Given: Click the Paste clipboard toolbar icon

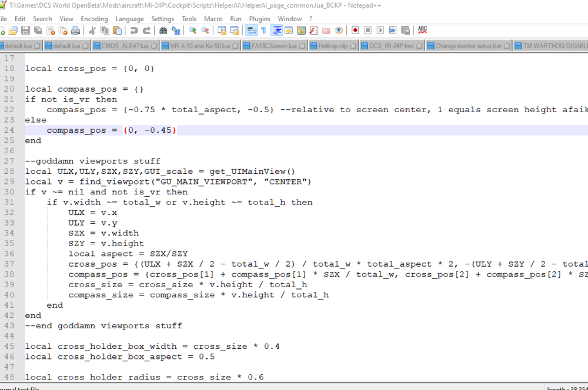Looking at the screenshot, I should [117, 31].
